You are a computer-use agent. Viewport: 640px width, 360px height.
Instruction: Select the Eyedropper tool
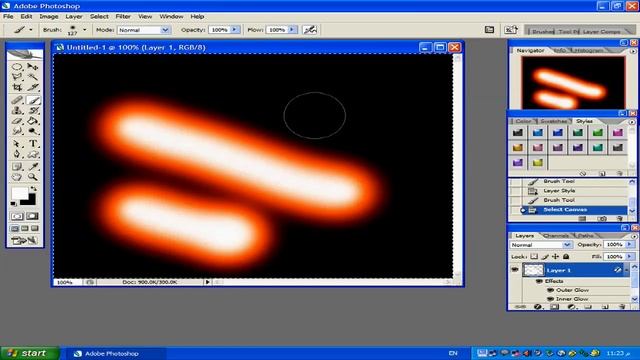point(33,167)
